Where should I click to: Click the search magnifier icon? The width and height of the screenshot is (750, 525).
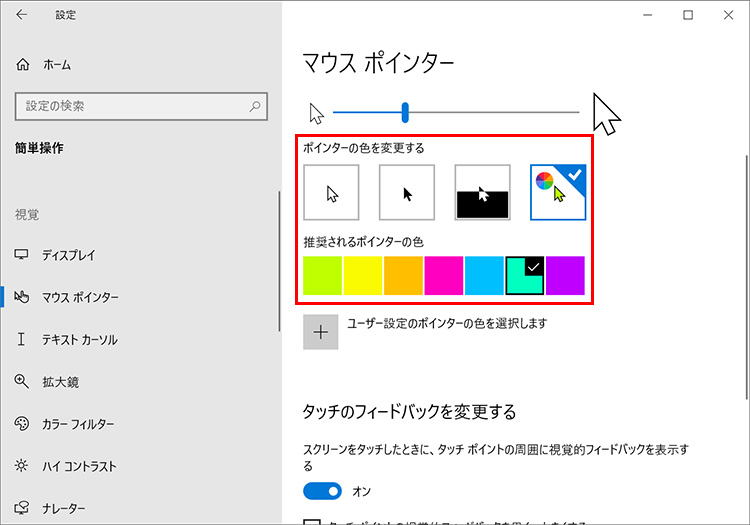tap(257, 105)
